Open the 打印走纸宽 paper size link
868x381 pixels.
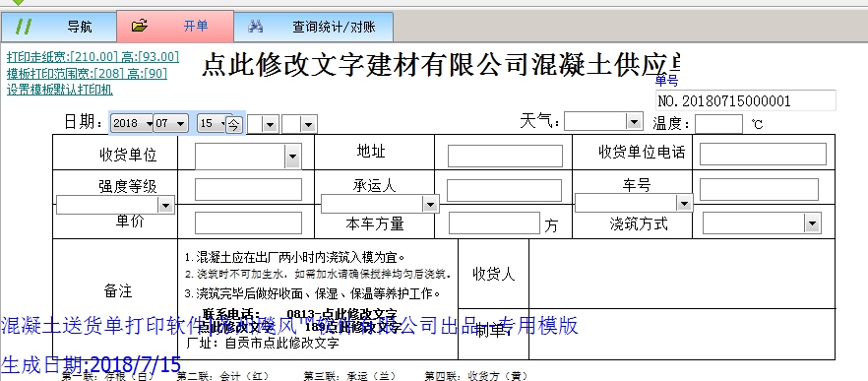93,56
